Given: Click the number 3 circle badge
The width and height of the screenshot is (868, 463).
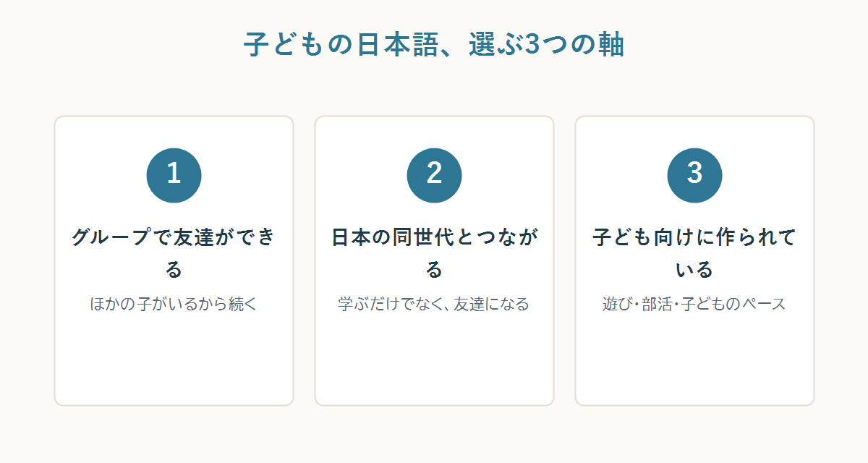Looking at the screenshot, I should point(694,175).
